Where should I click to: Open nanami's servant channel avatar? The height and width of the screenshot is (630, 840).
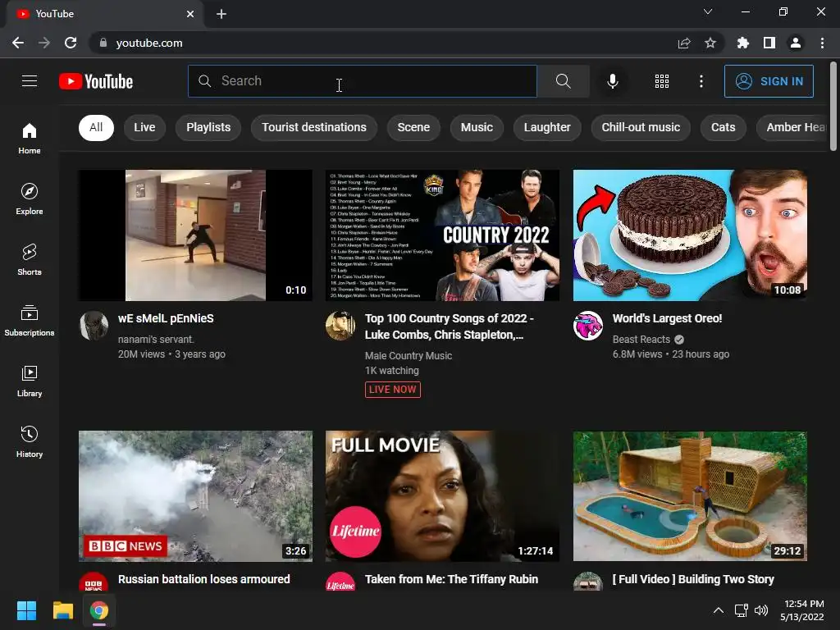click(94, 326)
